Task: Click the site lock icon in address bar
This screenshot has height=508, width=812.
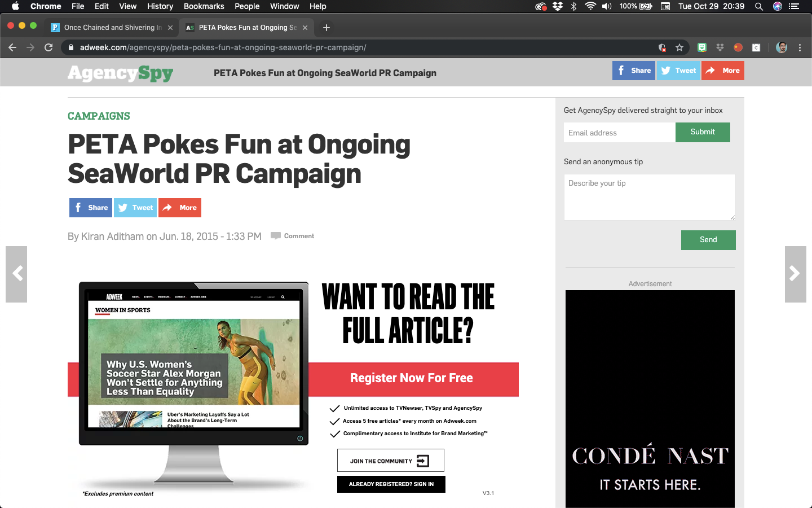Action: 71,47
